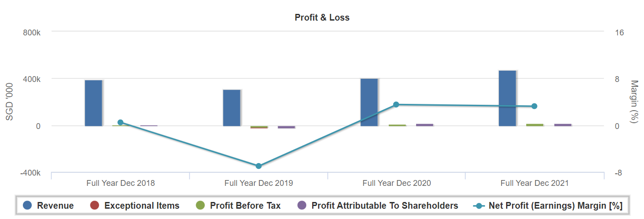Hide the Exceptional Items series label
The height and width of the screenshot is (219, 644).
pos(142,206)
